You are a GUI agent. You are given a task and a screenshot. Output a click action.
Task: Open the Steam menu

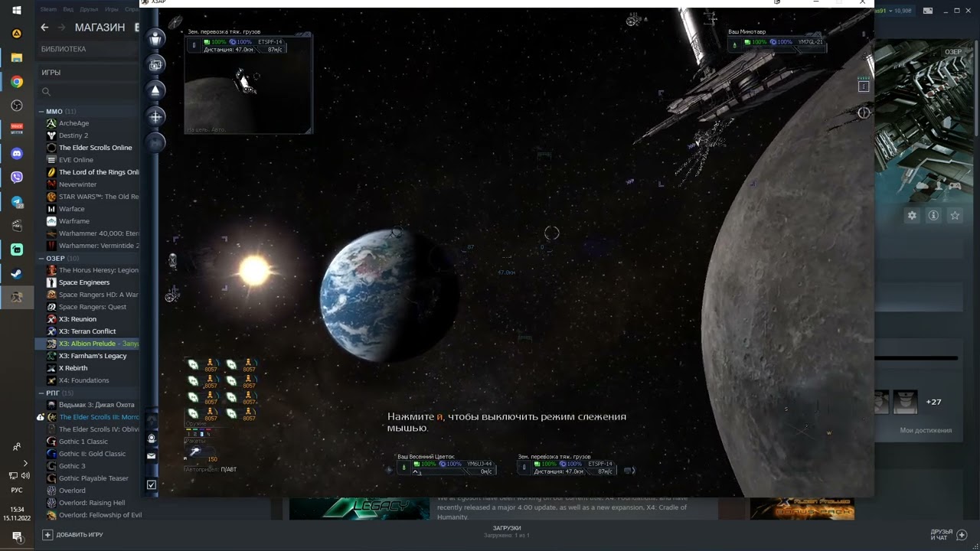[x=48, y=10]
